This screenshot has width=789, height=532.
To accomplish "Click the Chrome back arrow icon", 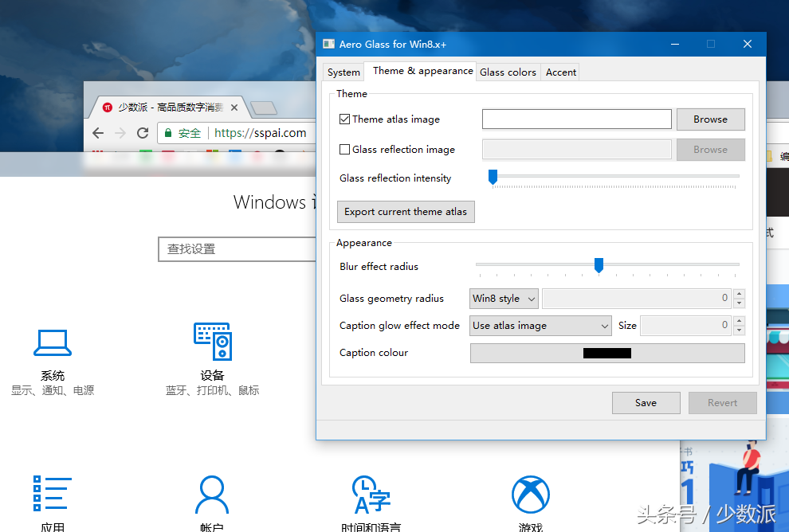I will pos(98,133).
